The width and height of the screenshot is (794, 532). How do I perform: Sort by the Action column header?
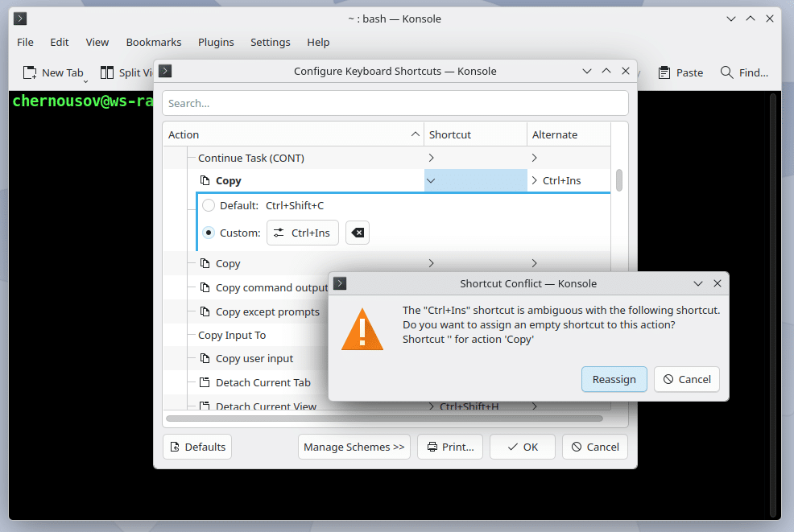[293, 134]
